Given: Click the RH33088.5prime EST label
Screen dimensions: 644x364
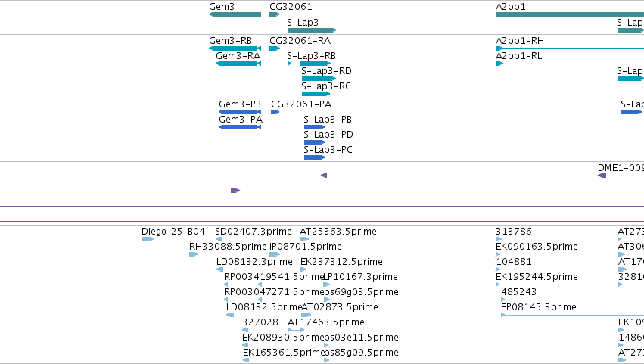Looking at the screenshot, I should tap(228, 247).
